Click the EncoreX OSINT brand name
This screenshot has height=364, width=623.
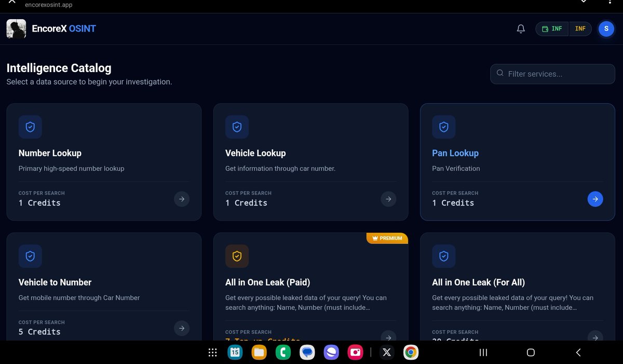pyautogui.click(x=64, y=29)
